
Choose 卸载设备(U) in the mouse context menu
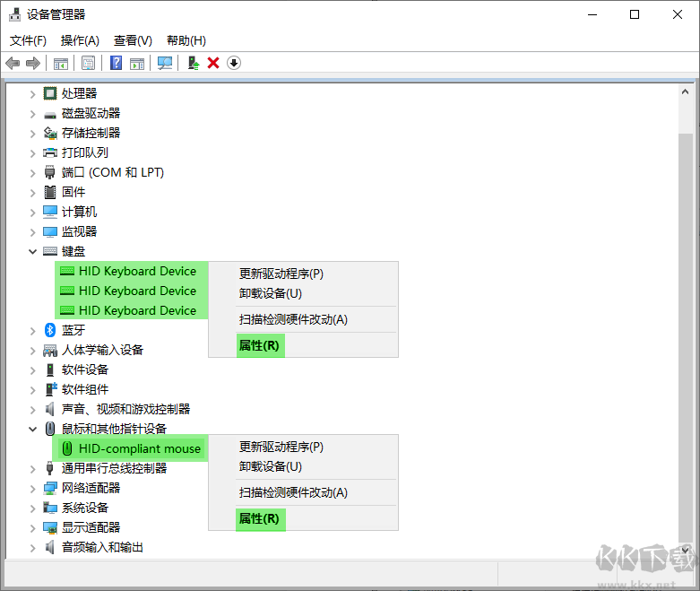click(270, 466)
